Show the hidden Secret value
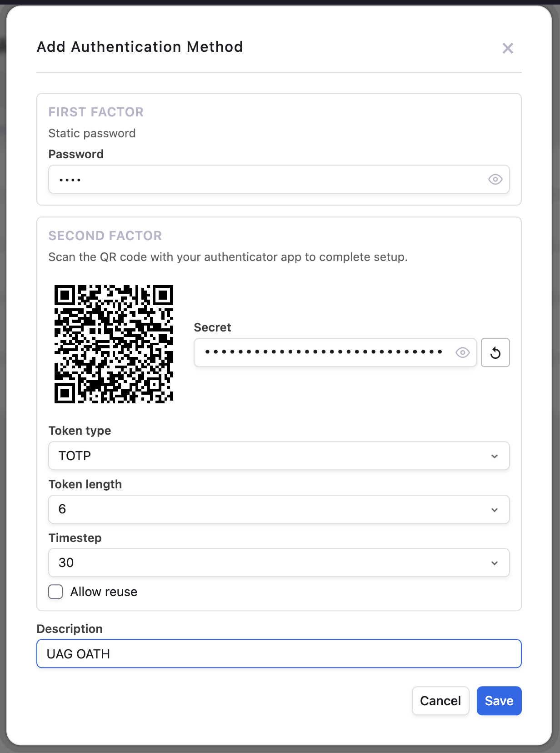Viewport: 560px width, 753px height. tap(462, 352)
